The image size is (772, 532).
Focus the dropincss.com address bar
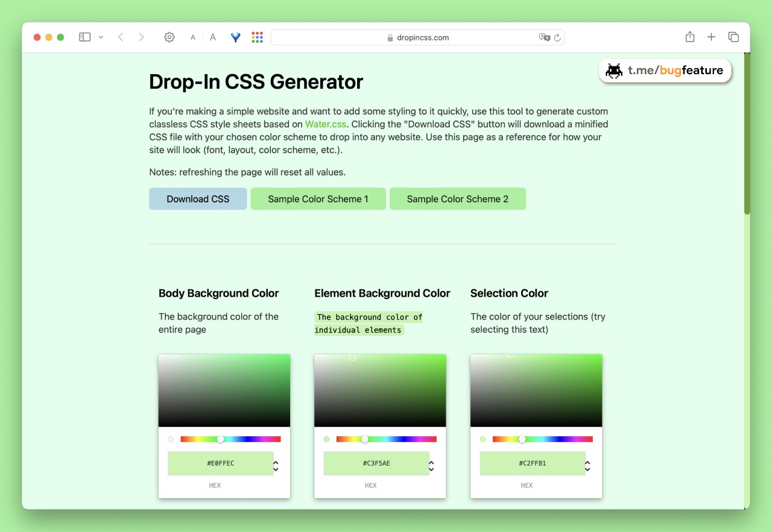(417, 37)
